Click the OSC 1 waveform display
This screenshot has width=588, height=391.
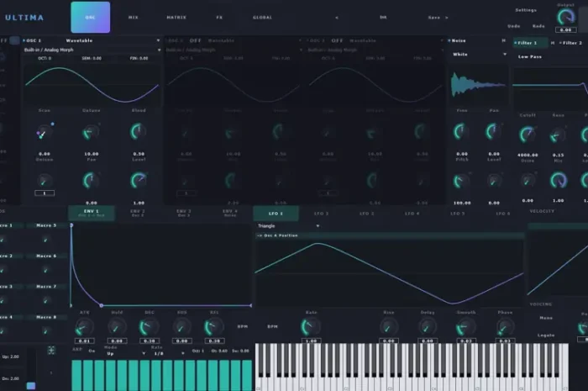point(92,84)
